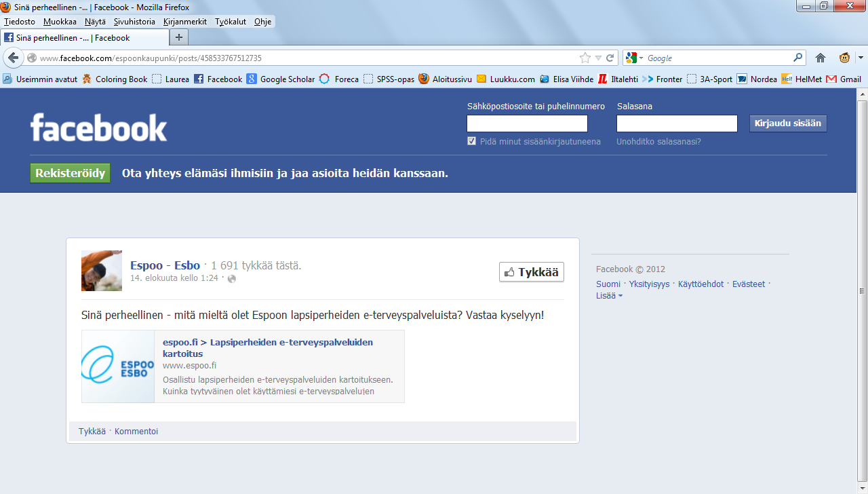This screenshot has height=494, width=868.
Task: Open the Luukku.com bookmark
Action: tap(506, 79)
